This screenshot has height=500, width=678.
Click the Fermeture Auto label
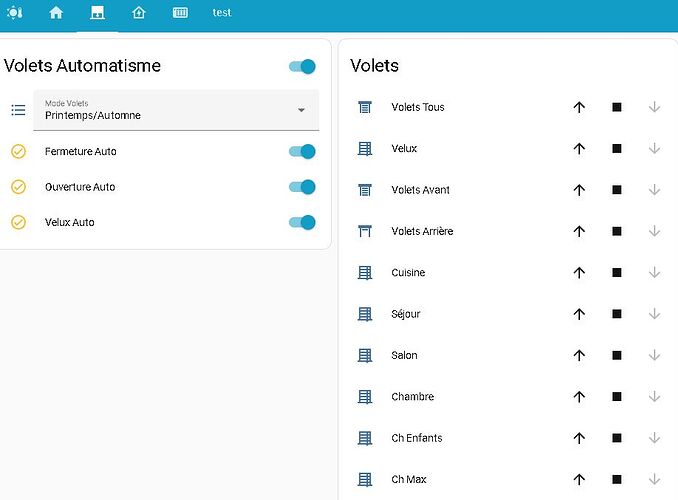81,152
